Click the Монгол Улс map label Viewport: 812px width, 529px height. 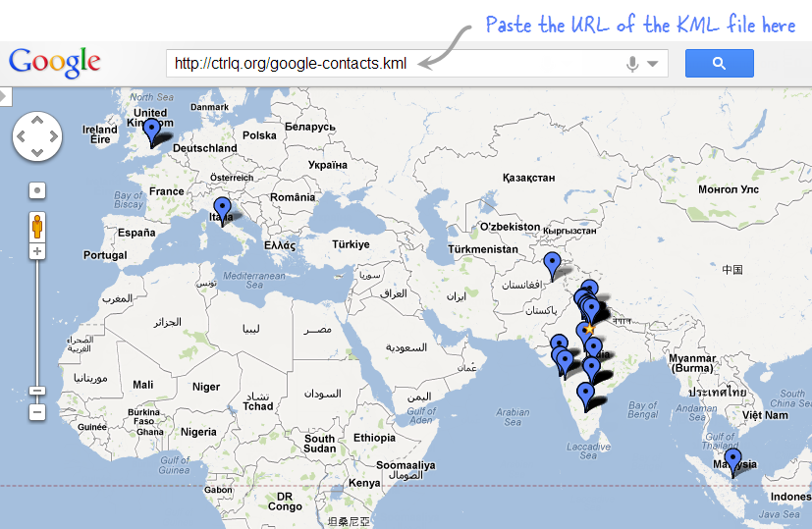point(729,189)
